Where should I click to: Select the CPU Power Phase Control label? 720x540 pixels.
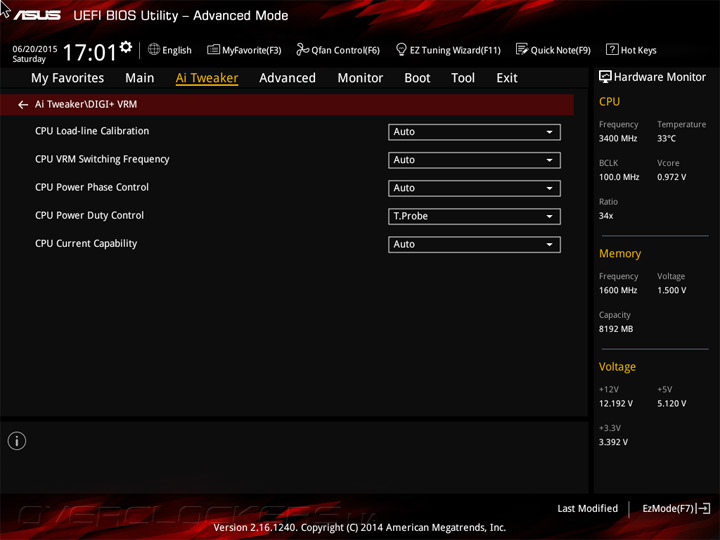[x=92, y=187]
